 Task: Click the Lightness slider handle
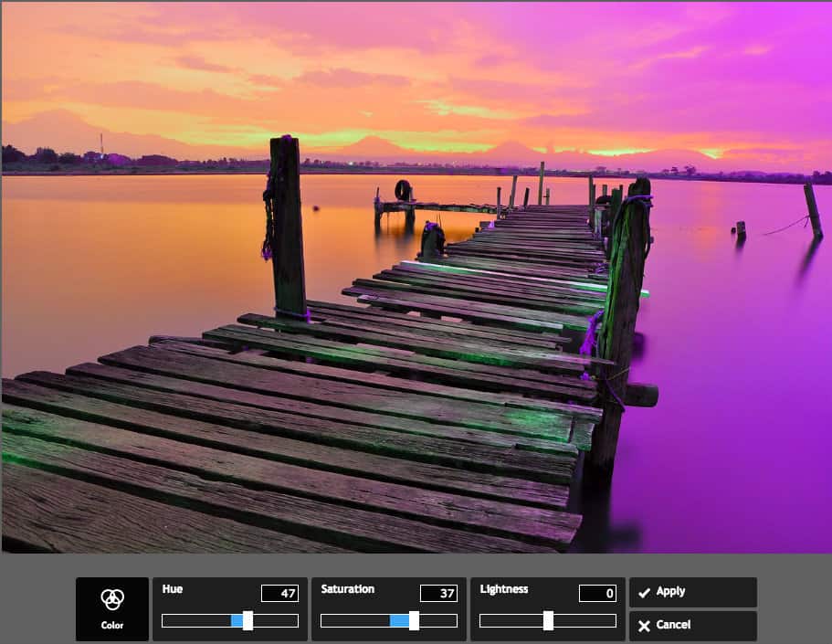point(548,621)
